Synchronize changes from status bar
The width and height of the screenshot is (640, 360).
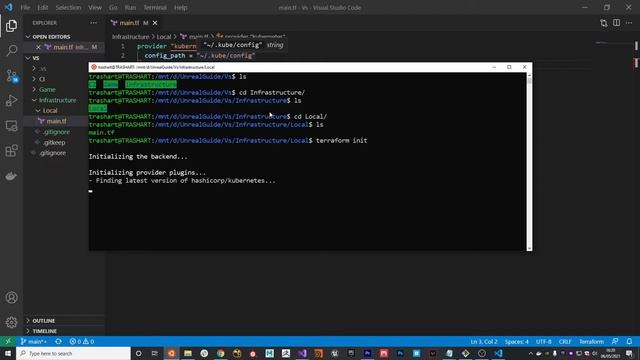58,342
